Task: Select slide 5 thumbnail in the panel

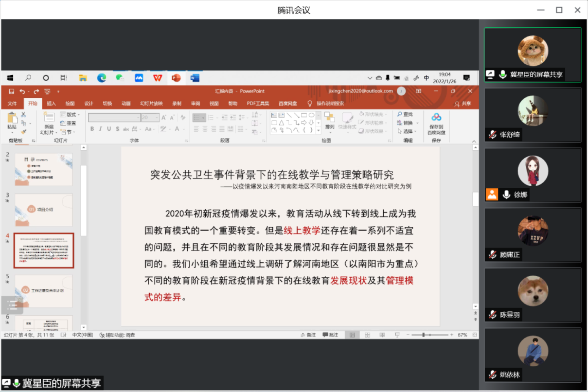Action: (44, 290)
